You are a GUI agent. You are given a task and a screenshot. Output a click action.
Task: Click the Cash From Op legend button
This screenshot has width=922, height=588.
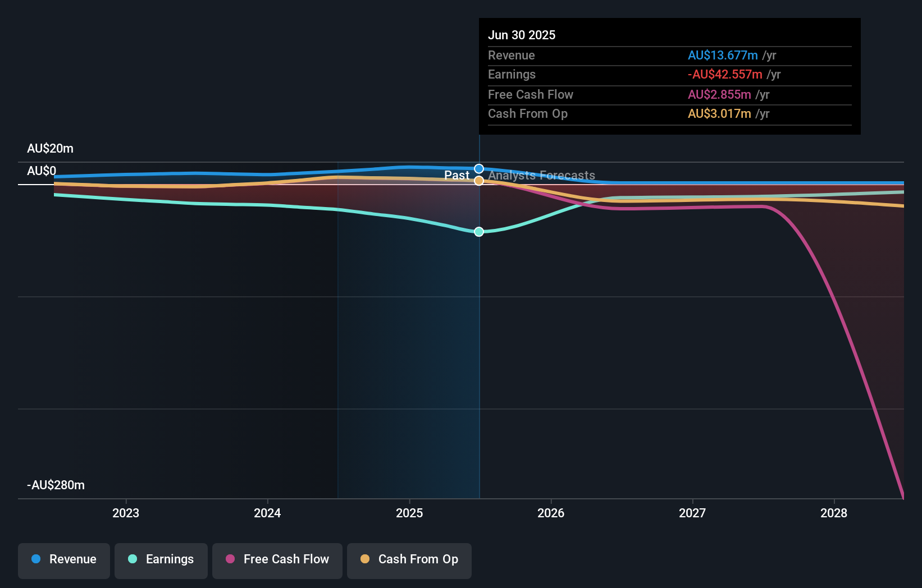(409, 561)
